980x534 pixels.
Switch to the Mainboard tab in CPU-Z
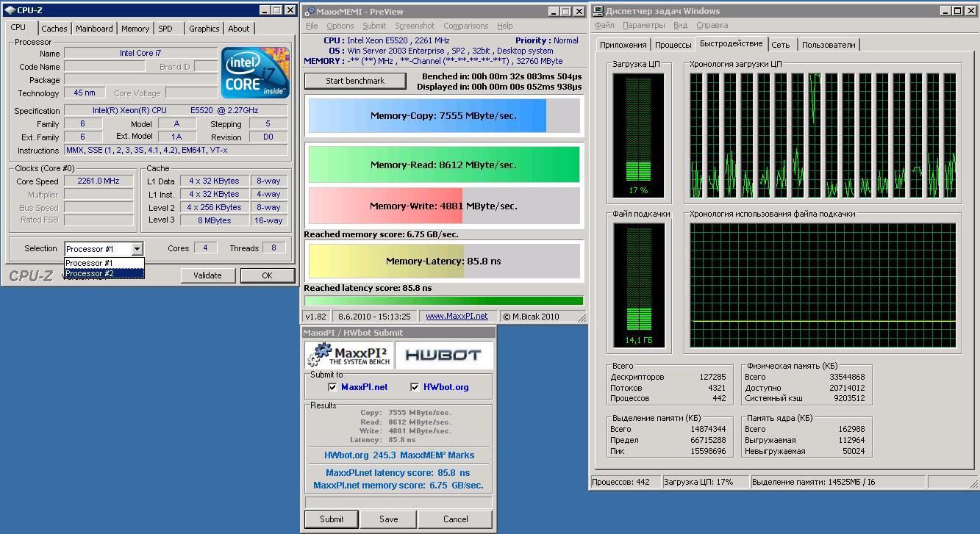pyautogui.click(x=95, y=29)
